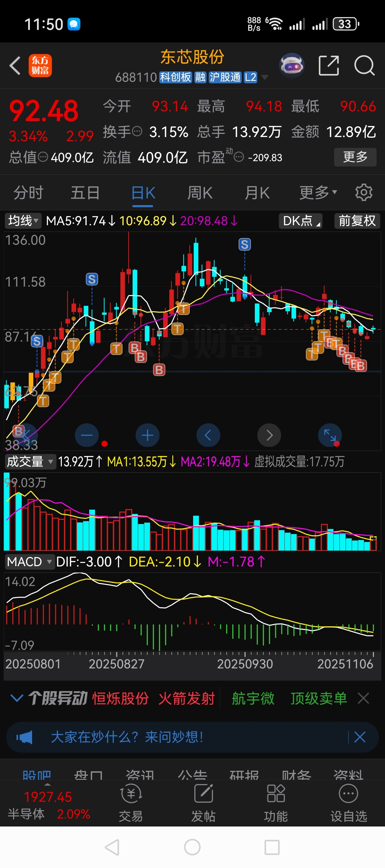The width and height of the screenshot is (385, 868).
Task: Expand the stock tag dropdown arrow
Action: (x=265, y=77)
